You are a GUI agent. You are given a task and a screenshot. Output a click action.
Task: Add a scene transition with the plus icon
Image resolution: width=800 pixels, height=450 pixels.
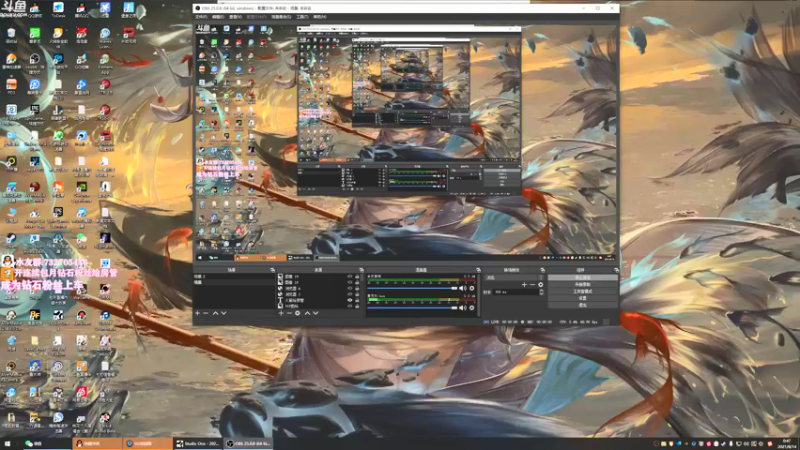[x=524, y=285]
